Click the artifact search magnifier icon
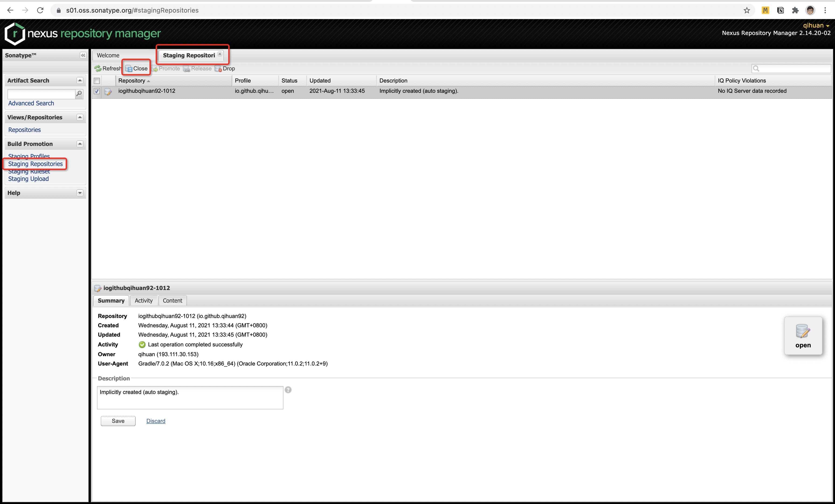Image resolution: width=835 pixels, height=504 pixels. pyautogui.click(x=79, y=93)
